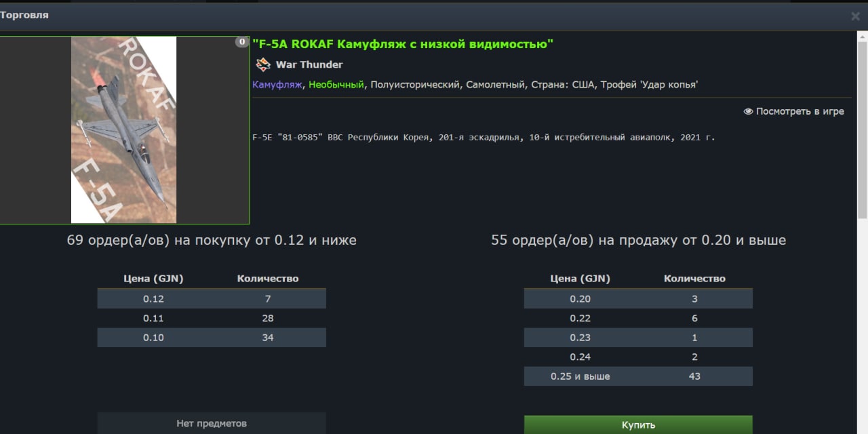868x434 pixels.
Task: Select sell order row with price 0.20
Action: 638,298
